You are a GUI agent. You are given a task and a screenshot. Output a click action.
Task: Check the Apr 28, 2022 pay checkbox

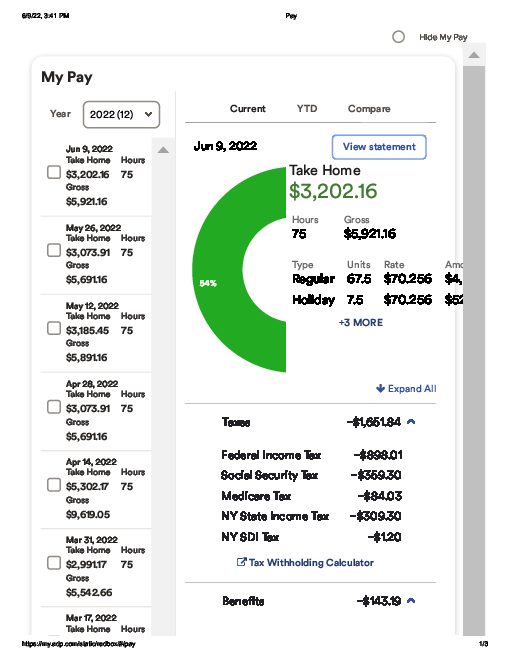coord(54,407)
